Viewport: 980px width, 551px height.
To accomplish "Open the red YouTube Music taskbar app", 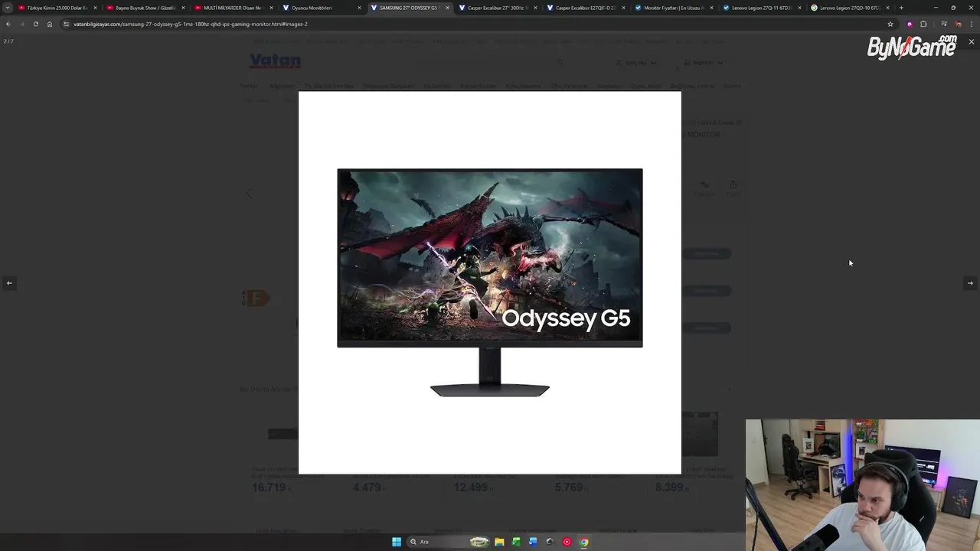I will point(567,542).
